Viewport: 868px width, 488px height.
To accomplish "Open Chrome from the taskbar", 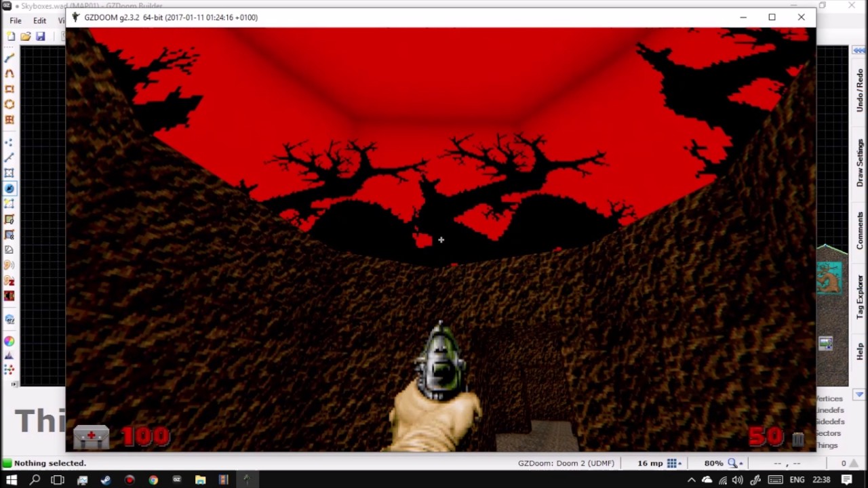I will click(153, 480).
